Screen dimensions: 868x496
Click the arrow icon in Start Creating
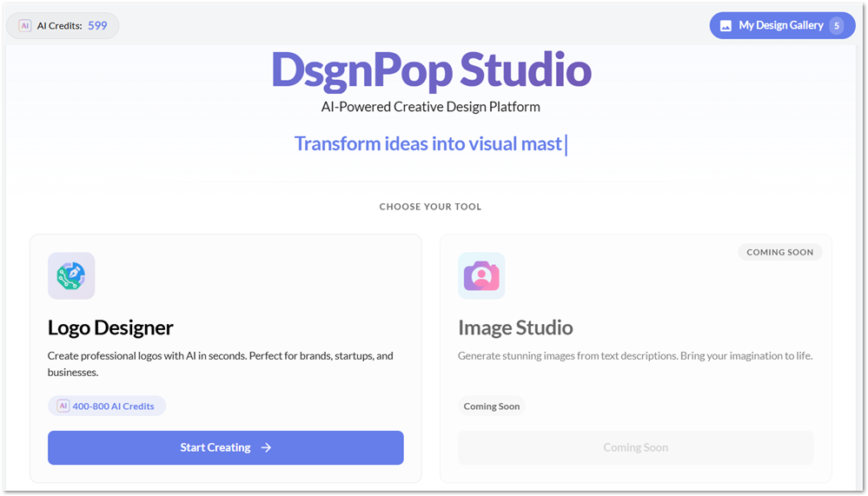[266, 447]
